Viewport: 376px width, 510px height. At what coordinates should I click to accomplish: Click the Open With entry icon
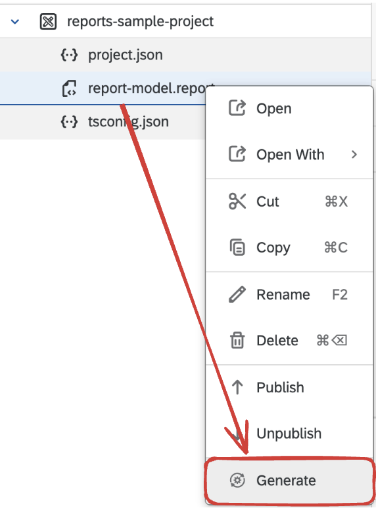[237, 154]
